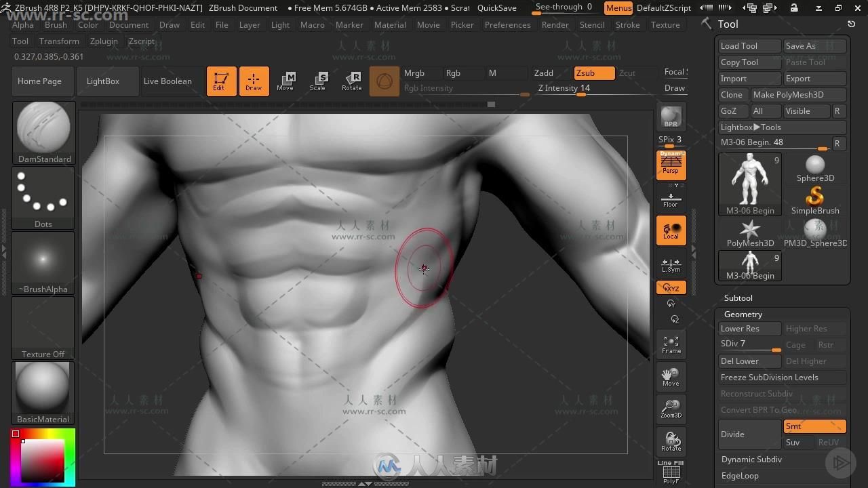Select the PolyMesh3D star tool

tap(750, 233)
